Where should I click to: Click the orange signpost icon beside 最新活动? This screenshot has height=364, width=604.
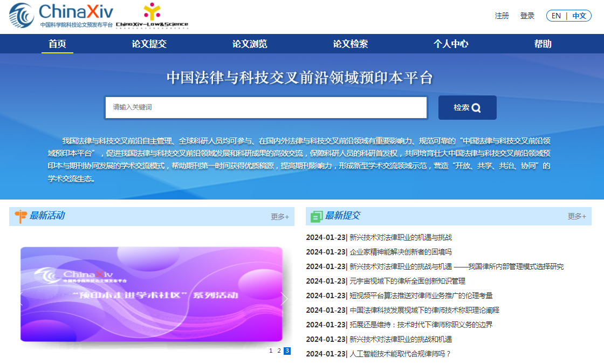click(x=20, y=216)
